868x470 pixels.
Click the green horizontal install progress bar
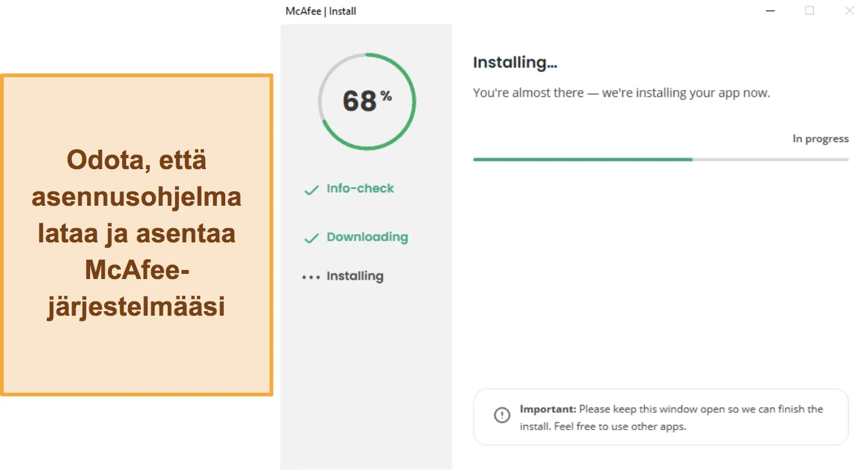click(582, 159)
